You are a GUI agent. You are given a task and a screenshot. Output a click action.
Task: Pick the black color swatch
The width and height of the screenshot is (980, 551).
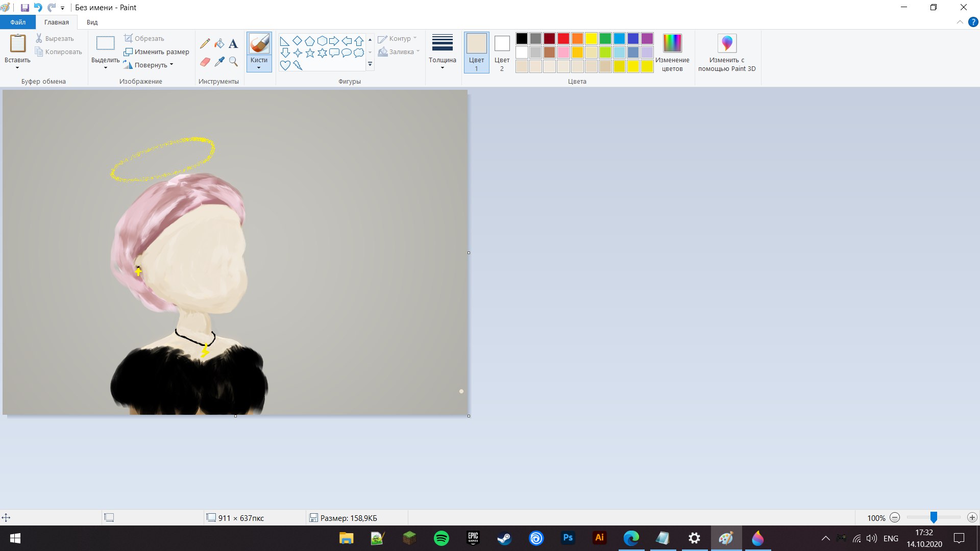(522, 38)
